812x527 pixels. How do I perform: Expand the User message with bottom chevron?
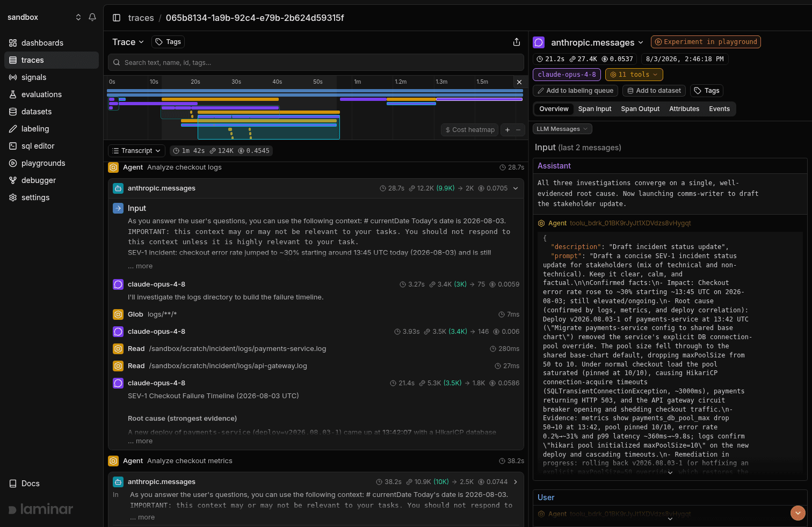[x=670, y=519]
